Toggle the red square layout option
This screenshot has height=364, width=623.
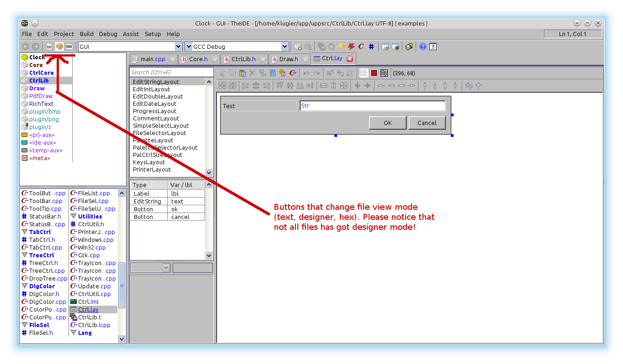click(374, 73)
